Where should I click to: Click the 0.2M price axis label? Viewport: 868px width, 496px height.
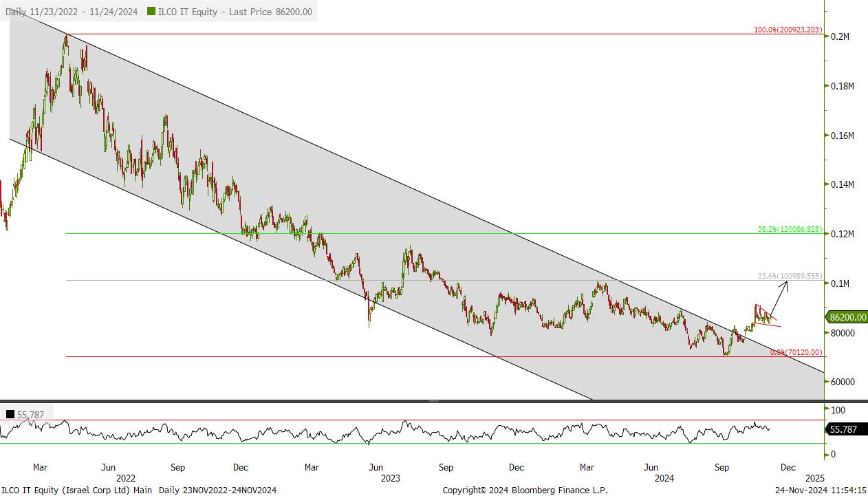point(842,36)
